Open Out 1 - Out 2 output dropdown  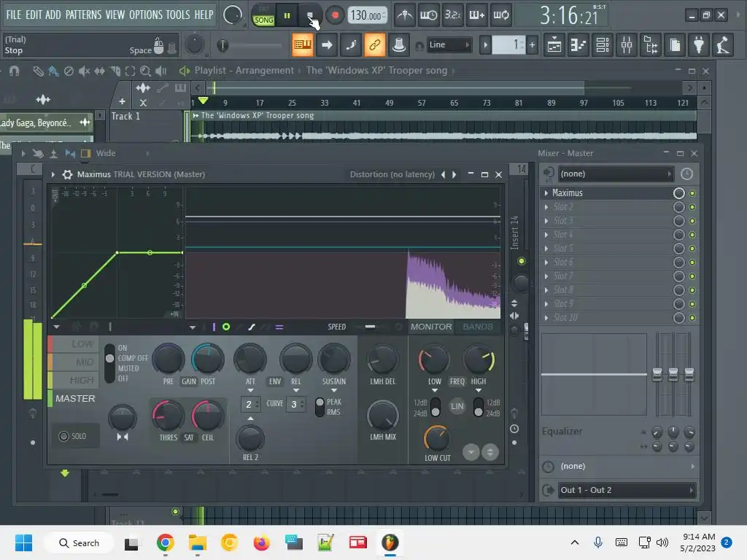pyautogui.click(x=626, y=490)
